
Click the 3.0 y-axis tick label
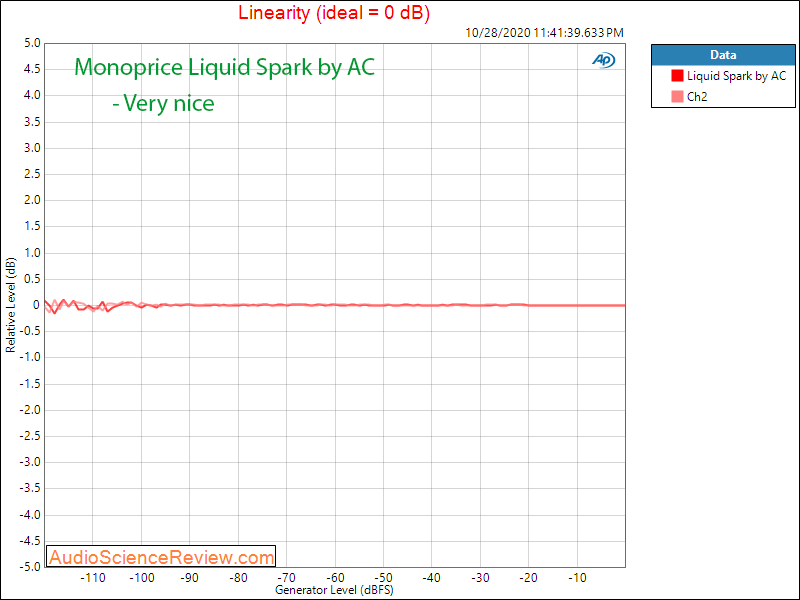coord(32,148)
